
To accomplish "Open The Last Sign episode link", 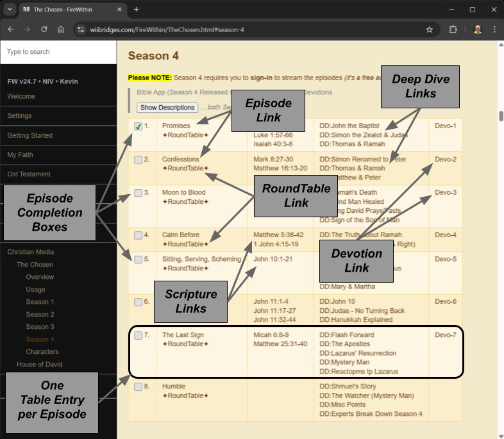I will (183, 335).
